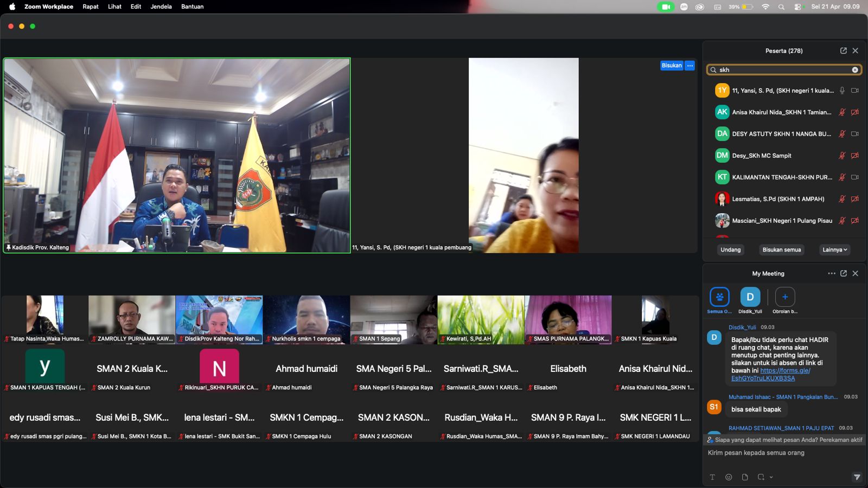Open three-dot options on Yansi's video

[690, 66]
